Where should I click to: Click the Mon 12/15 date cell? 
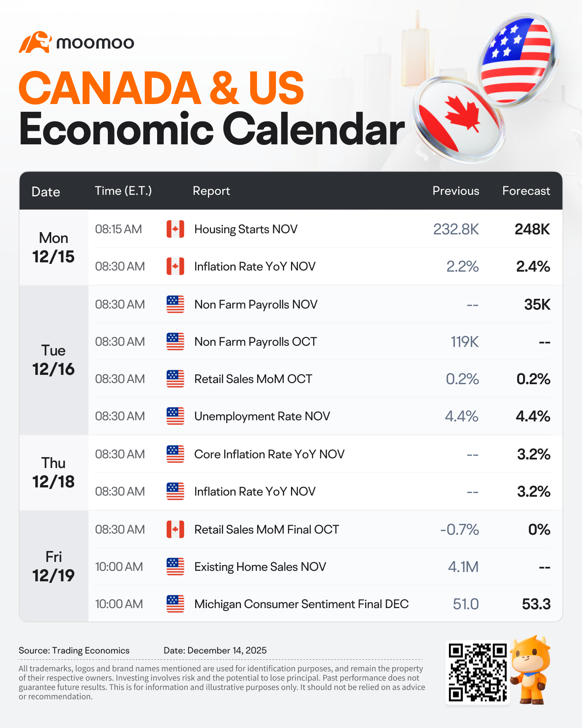(54, 248)
